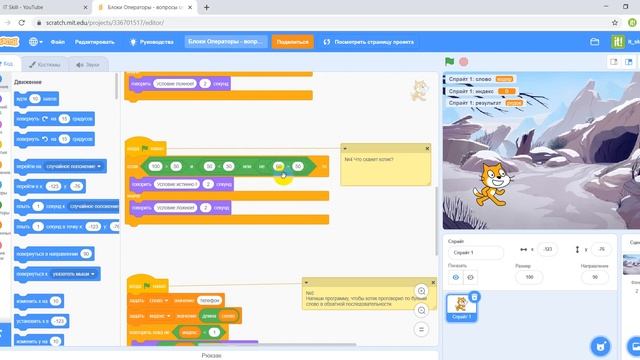The width and height of the screenshot is (640, 360).
Task: Switch to the large stage layout
Action: (x=629, y=62)
